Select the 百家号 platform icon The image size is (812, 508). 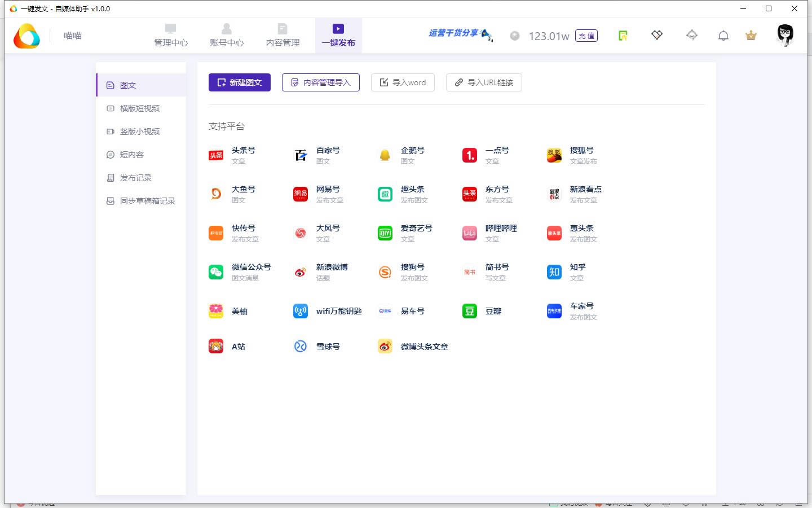301,155
